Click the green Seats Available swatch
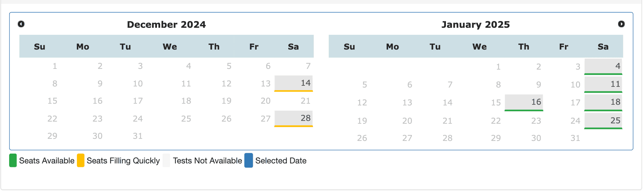This screenshot has height=194, width=644. tap(13, 160)
